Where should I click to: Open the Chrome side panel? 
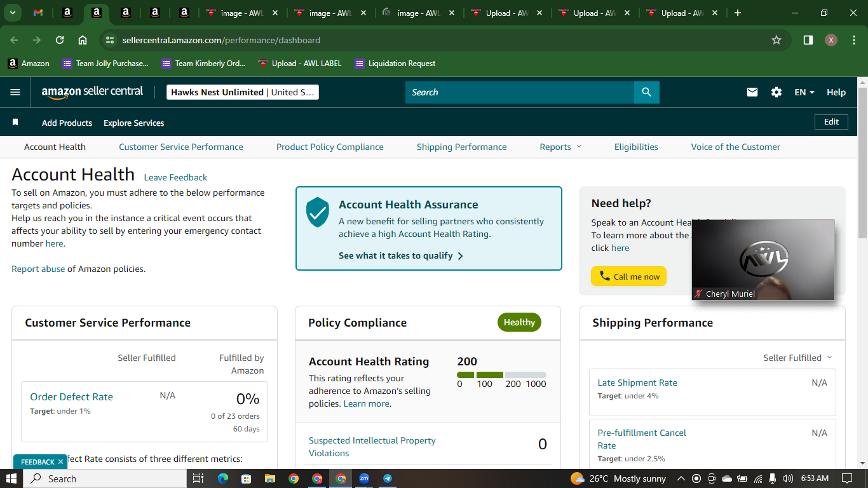(808, 40)
